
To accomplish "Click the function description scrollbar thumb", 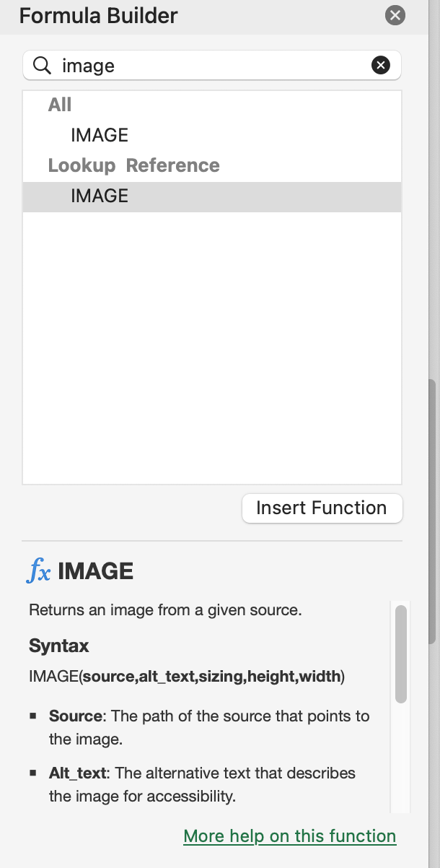I will 401,654.
